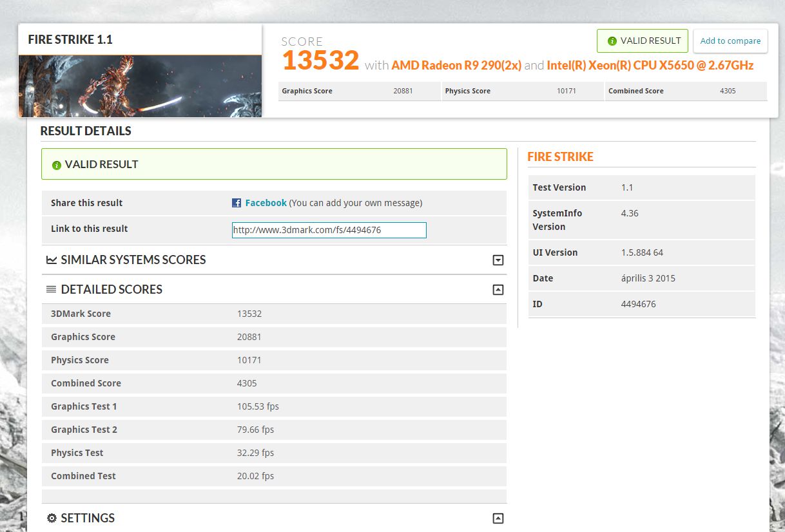Click the Combined Test label
This screenshot has height=532, width=785.
(83, 476)
